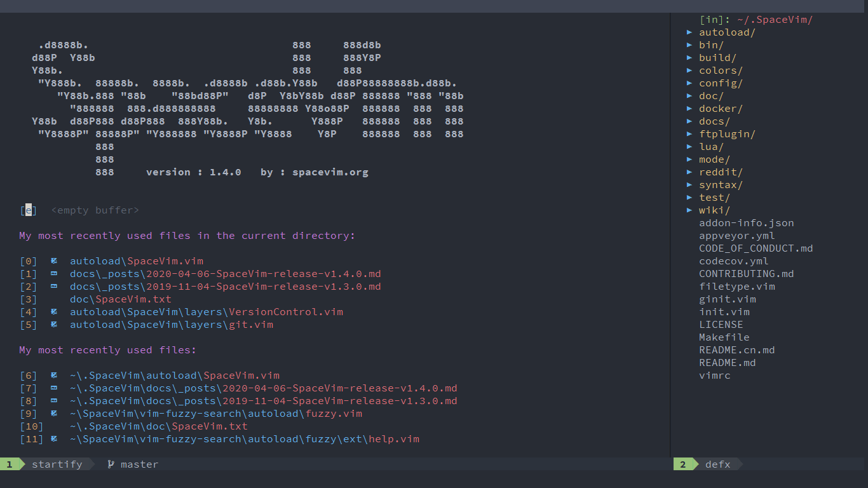Open the wiki/ folder in defx

(x=714, y=210)
